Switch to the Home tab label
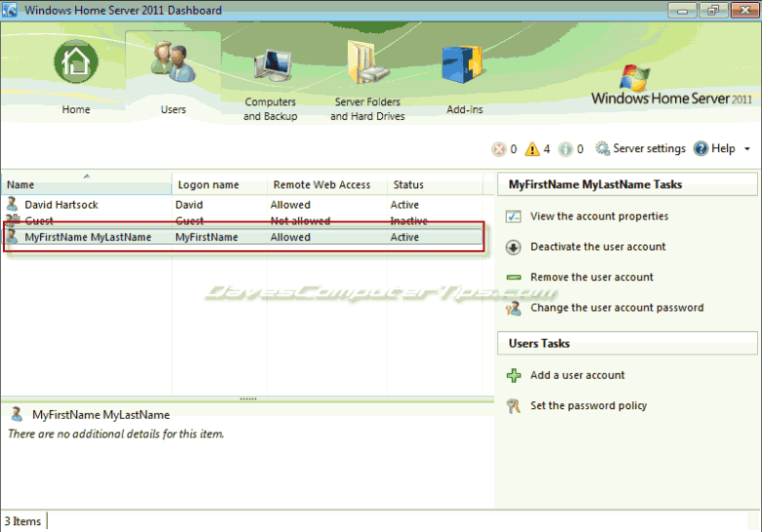The height and width of the screenshot is (532, 762). tap(76, 109)
